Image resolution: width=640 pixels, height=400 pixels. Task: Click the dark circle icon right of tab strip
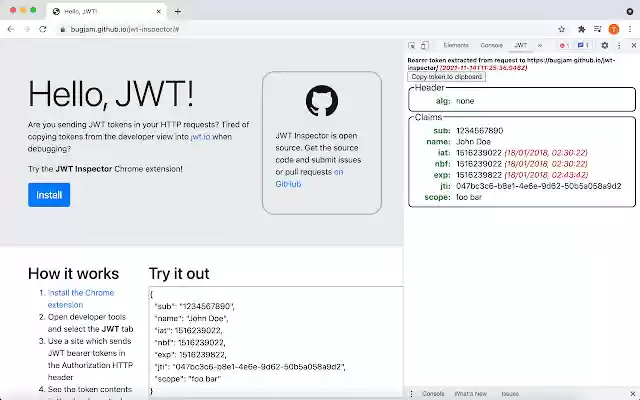pos(630,11)
